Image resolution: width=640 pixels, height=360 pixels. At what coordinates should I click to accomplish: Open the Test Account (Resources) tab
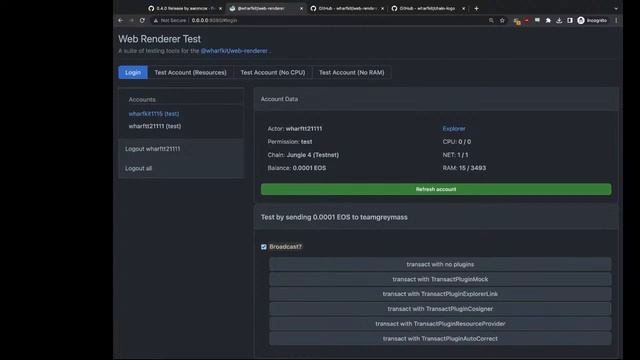190,72
